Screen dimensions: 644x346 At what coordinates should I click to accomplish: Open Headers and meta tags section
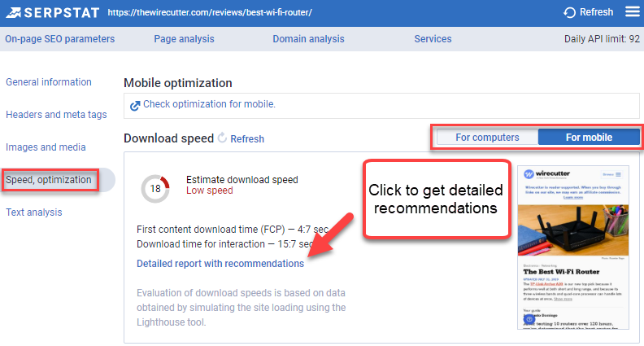tap(56, 115)
